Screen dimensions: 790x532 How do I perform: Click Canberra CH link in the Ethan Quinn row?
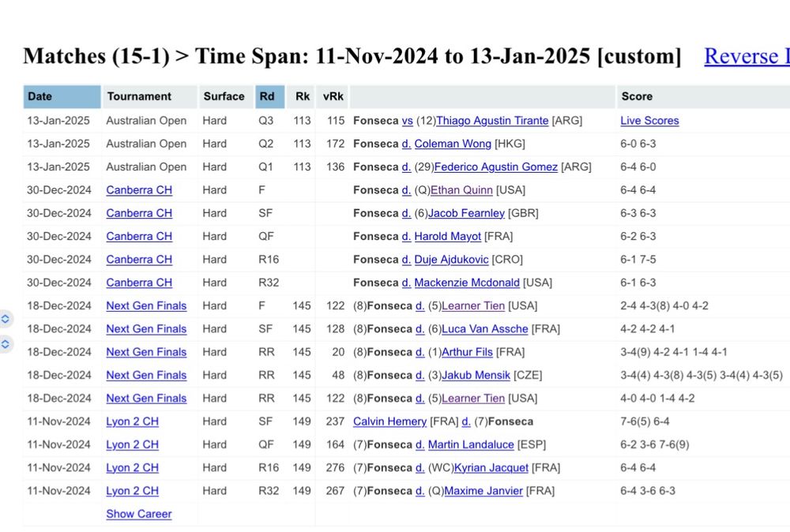[138, 190]
